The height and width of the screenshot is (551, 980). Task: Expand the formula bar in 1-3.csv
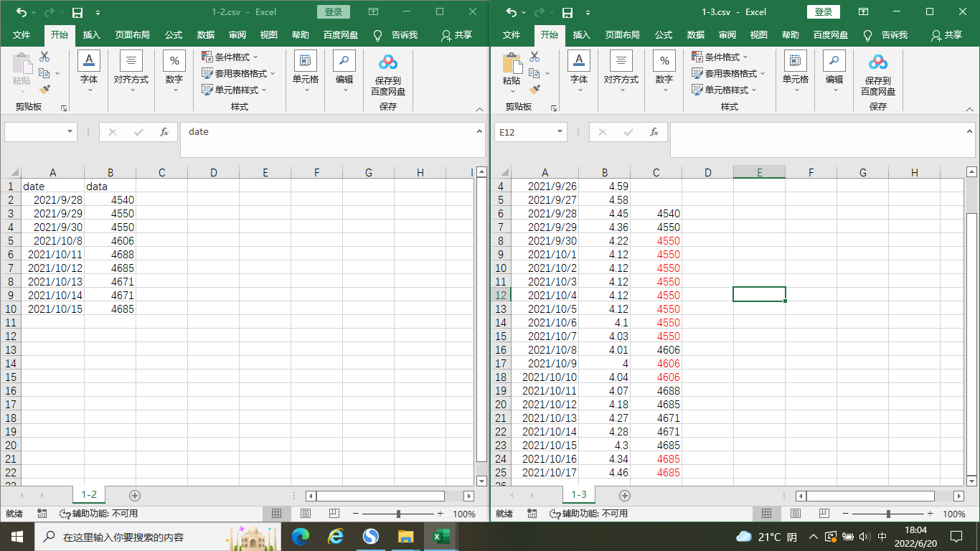click(970, 131)
